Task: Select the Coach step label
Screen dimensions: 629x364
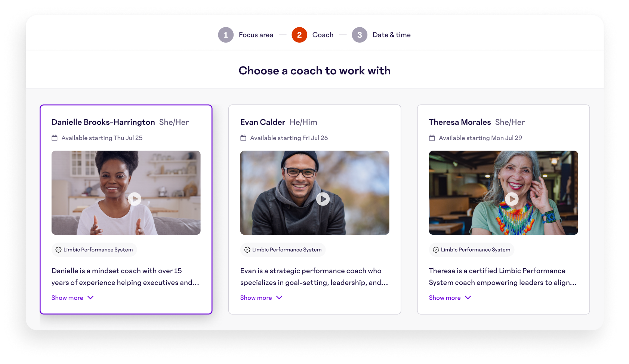Action: click(323, 35)
